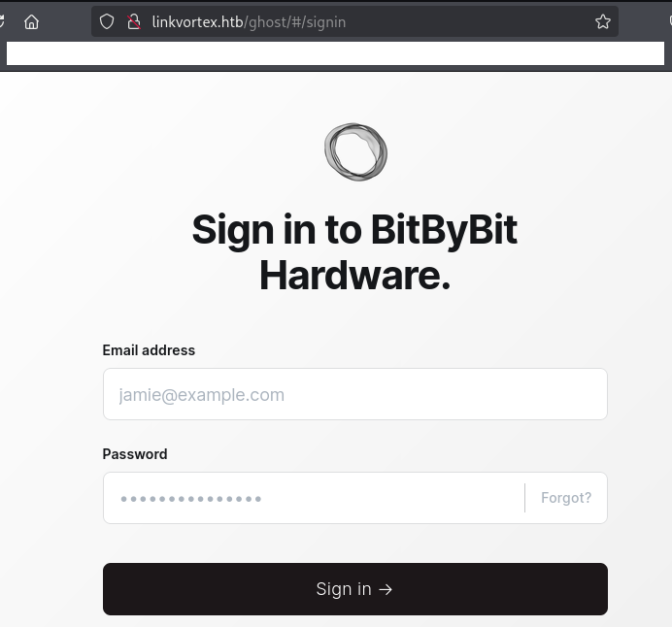Image resolution: width=672 pixels, height=627 pixels.
Task: Focus the linkvortex.htb address bar
Action: (x=388, y=21)
